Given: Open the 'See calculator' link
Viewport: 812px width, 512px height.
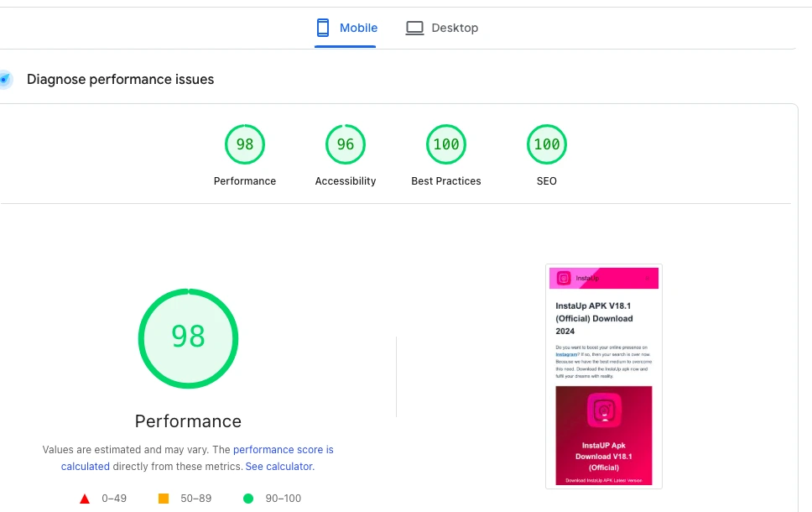Looking at the screenshot, I should (278, 466).
